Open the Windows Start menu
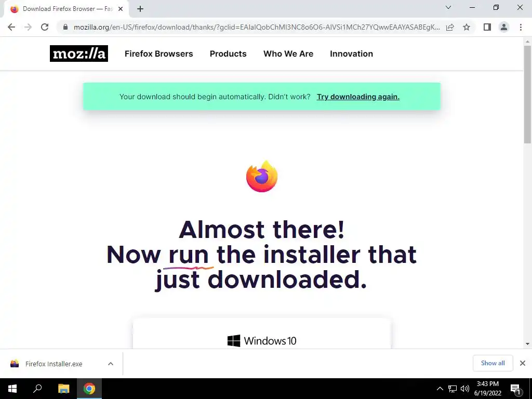The height and width of the screenshot is (399, 532). pos(12,389)
